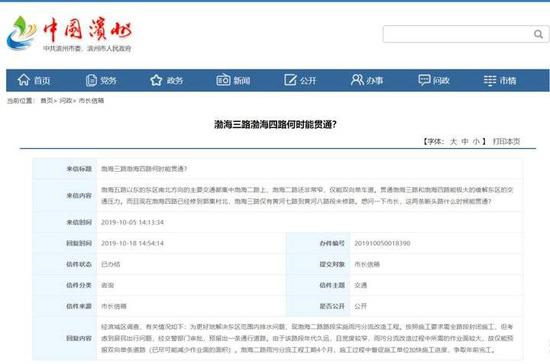Set font size to 中
This screenshot has width=550, height=364.
(x=465, y=141)
